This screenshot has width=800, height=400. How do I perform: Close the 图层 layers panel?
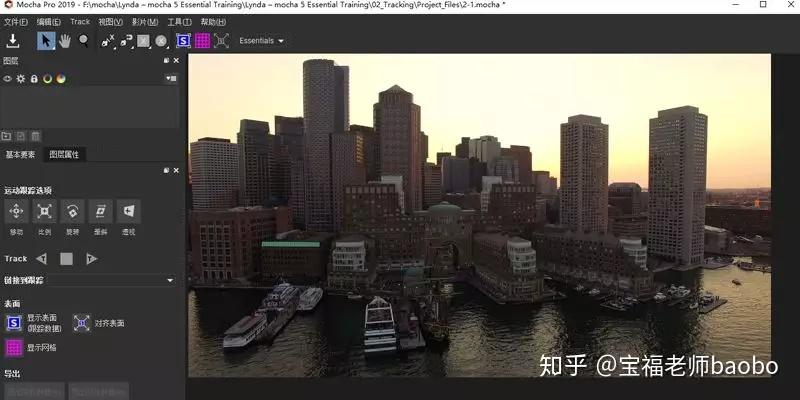pyautogui.click(x=176, y=60)
